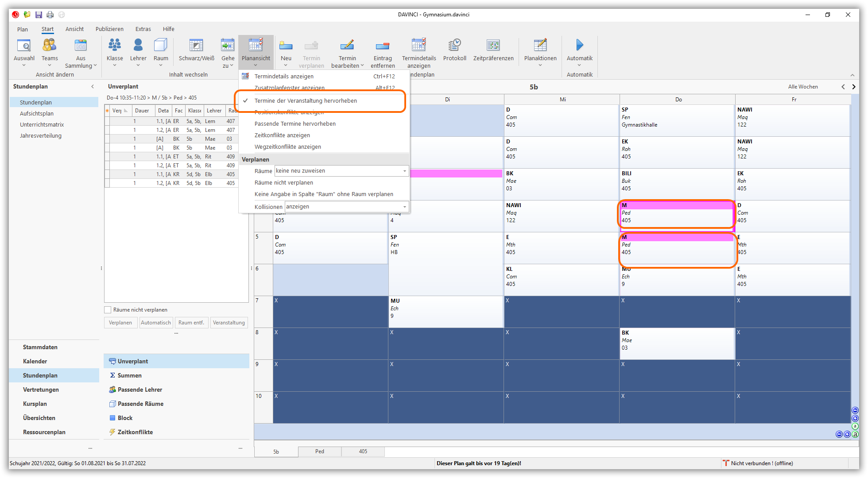Click the Automatisch button

pyautogui.click(x=156, y=323)
